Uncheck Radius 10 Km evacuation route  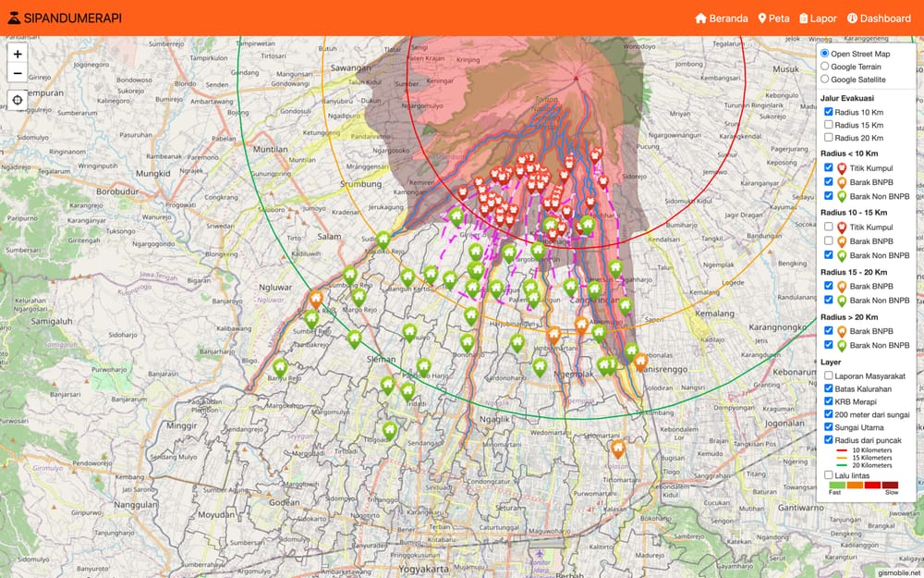pyautogui.click(x=829, y=112)
